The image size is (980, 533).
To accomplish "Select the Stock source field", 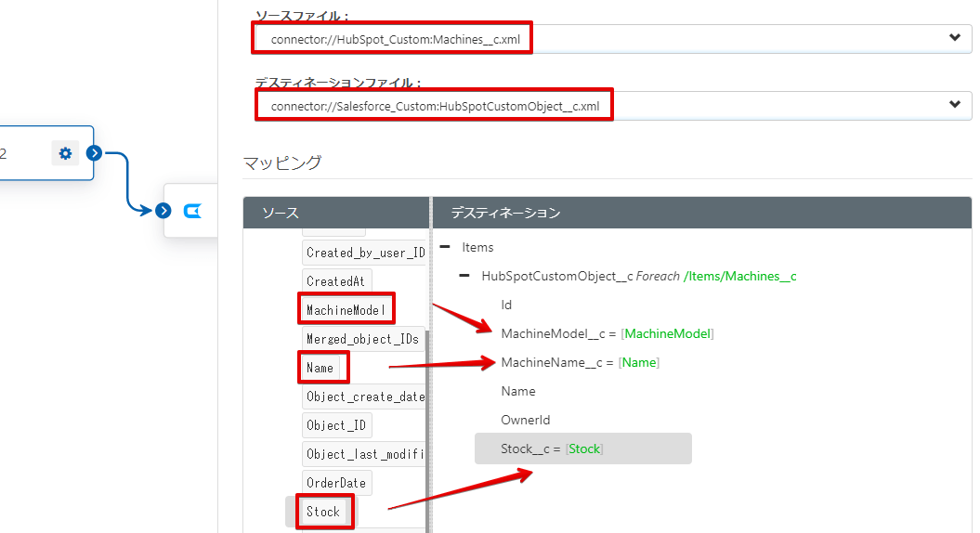I will coord(324,512).
